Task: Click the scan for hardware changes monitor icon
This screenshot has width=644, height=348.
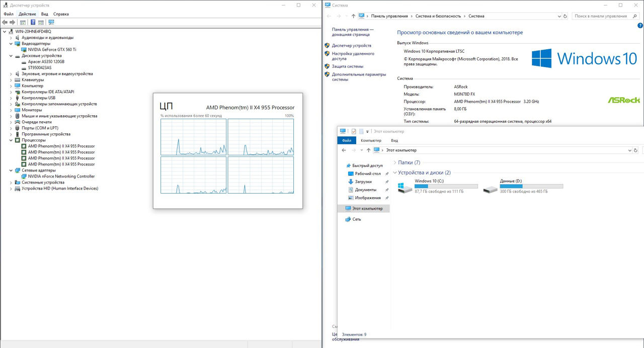Action: coord(51,22)
